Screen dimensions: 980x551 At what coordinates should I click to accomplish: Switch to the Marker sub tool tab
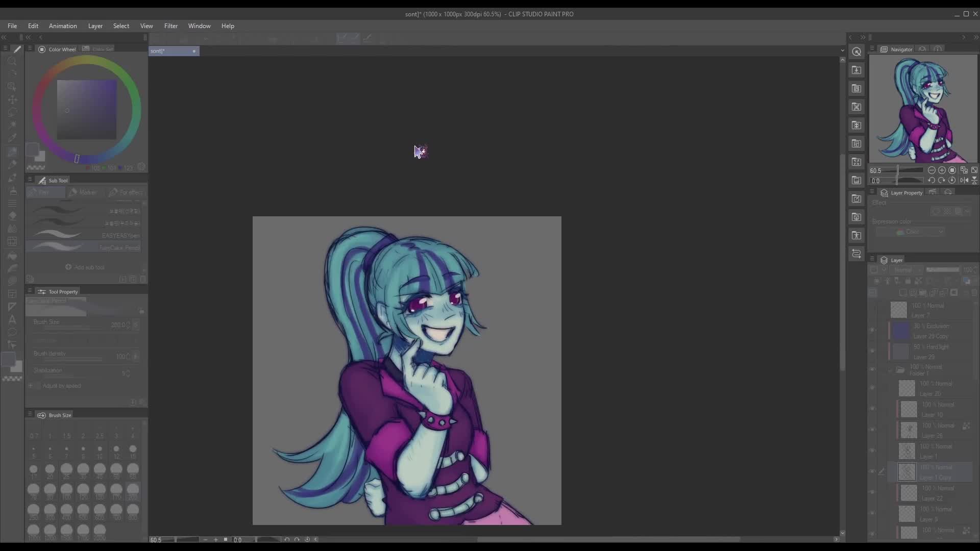click(86, 192)
